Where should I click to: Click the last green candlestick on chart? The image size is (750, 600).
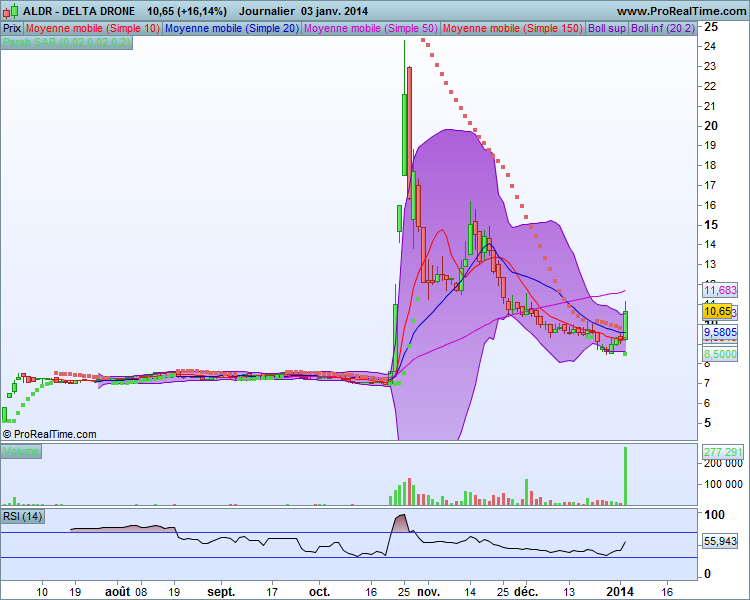point(625,325)
